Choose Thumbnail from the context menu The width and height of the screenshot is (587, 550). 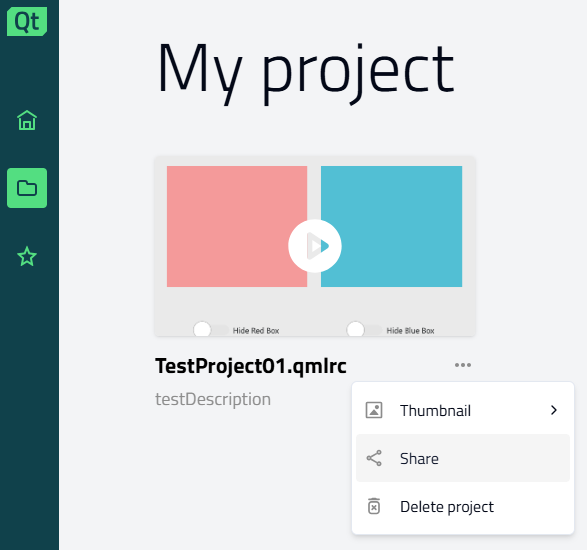463,410
